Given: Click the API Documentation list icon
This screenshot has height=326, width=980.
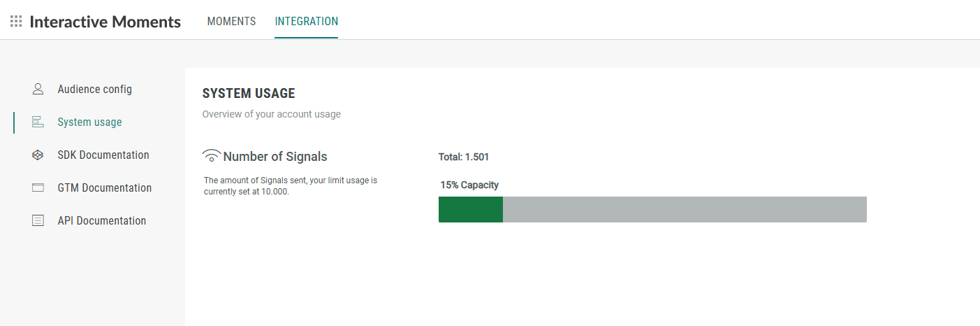Looking at the screenshot, I should (x=38, y=221).
